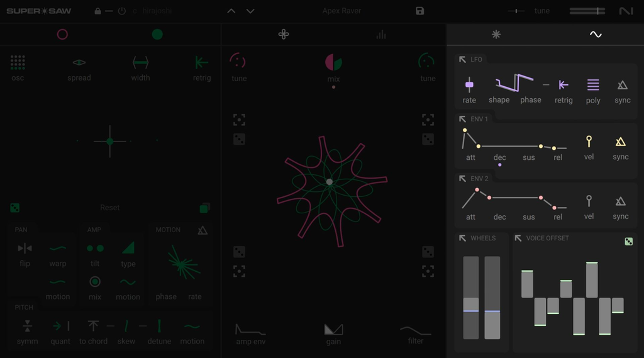644x358 pixels.
Task: Expand the VOICE OFFSET section arrow
Action: (518, 238)
